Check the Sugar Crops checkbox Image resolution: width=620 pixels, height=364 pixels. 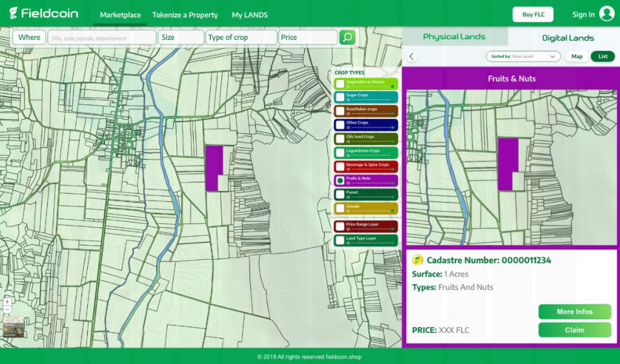pos(340,97)
